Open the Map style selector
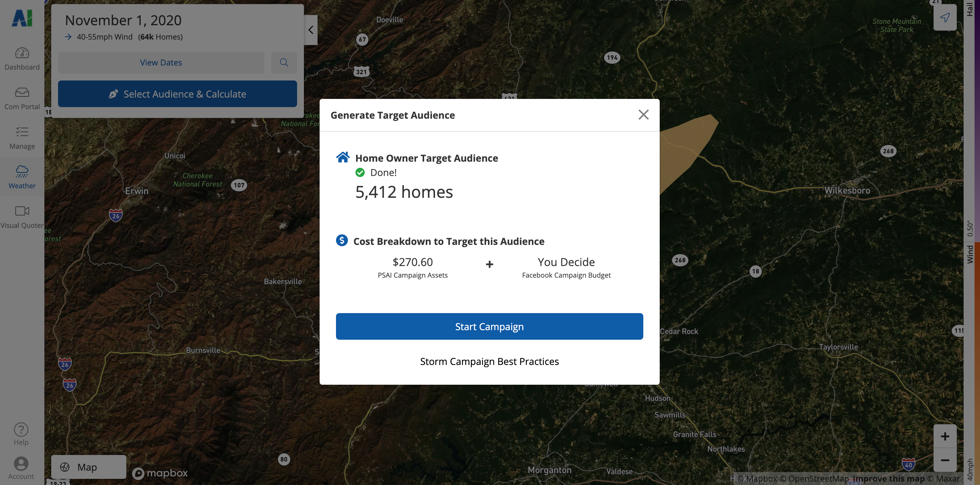980x485 pixels. tap(88, 467)
